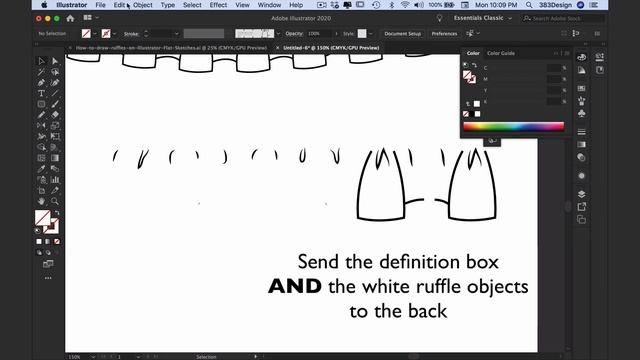Select the Artboard tool
Screen dimensions: 640x360
pyautogui.click(x=41, y=190)
